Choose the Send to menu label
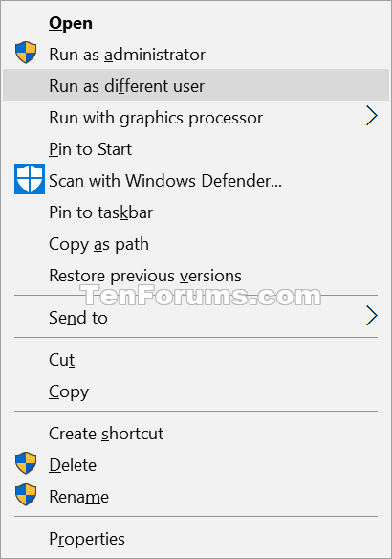This screenshot has height=559, width=392. (78, 317)
